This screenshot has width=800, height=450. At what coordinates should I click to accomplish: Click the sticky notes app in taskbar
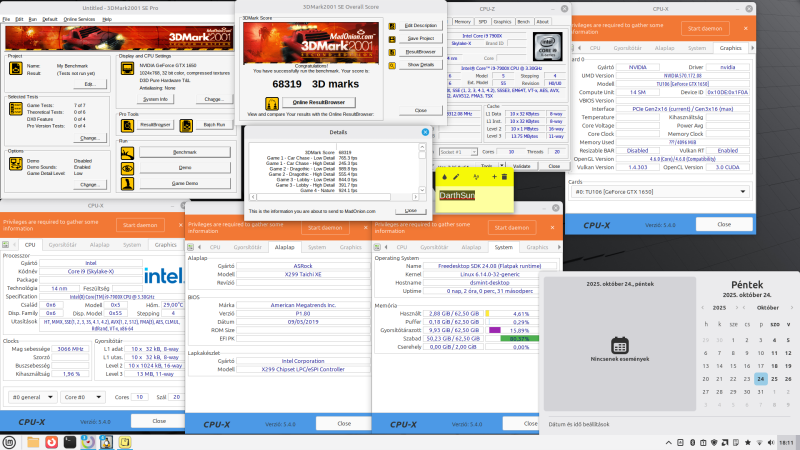125,442
